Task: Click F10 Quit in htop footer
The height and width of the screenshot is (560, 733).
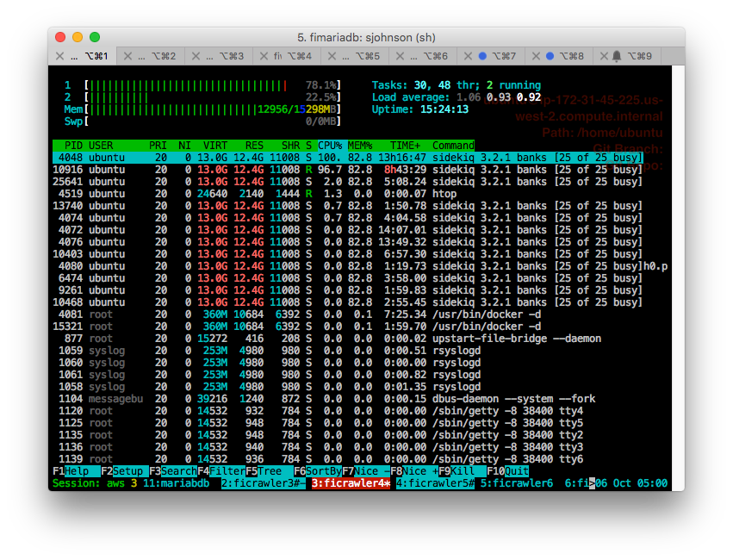Action: click(507, 470)
